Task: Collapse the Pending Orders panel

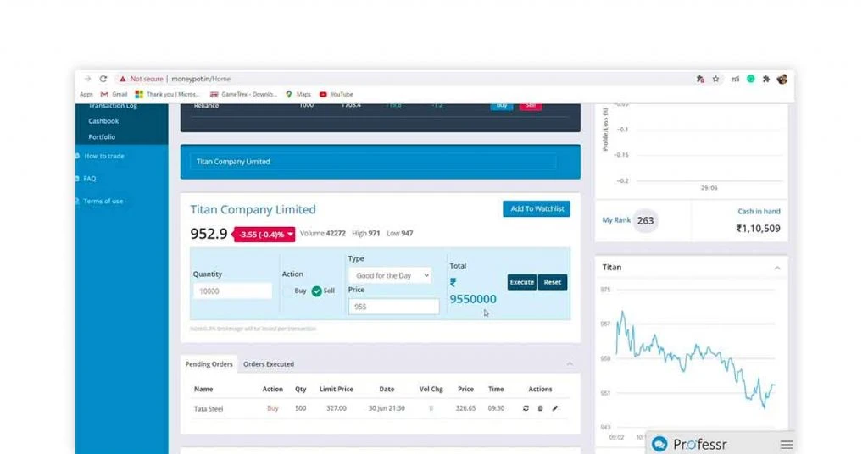Action: (x=570, y=364)
